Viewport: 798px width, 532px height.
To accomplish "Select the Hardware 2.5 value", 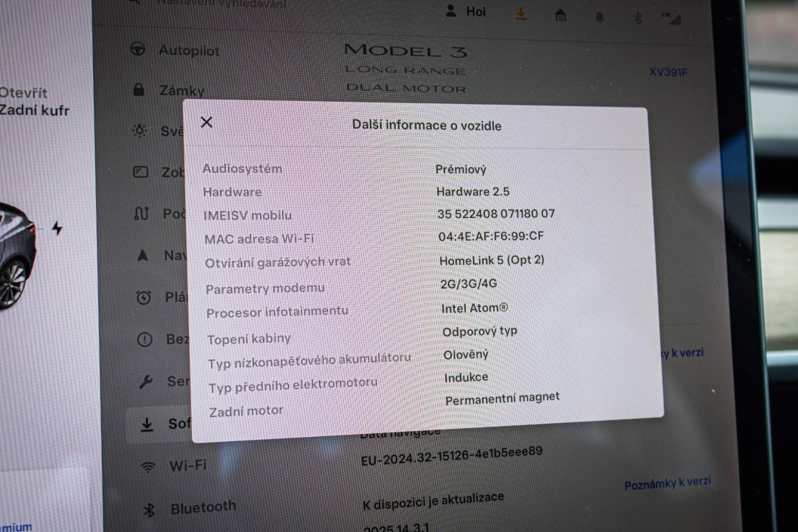I will [x=473, y=191].
